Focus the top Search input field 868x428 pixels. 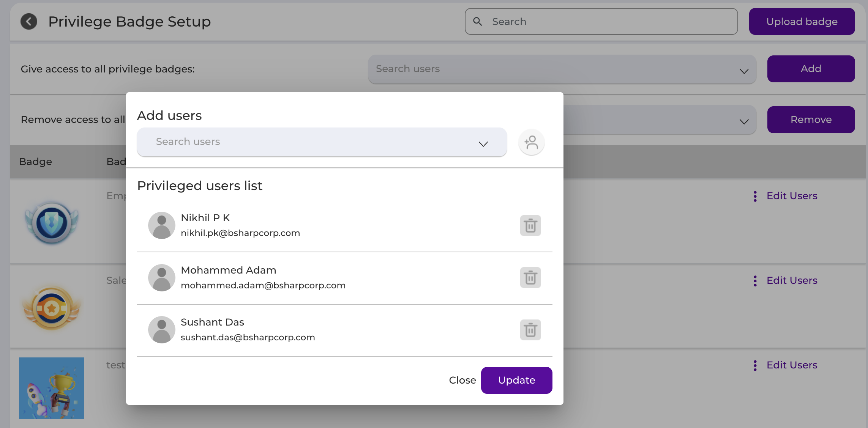click(x=601, y=22)
